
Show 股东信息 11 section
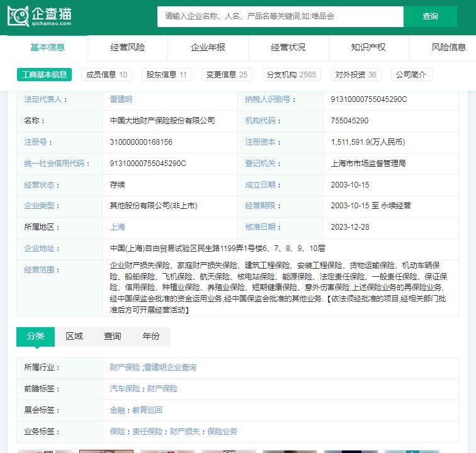tap(167, 75)
